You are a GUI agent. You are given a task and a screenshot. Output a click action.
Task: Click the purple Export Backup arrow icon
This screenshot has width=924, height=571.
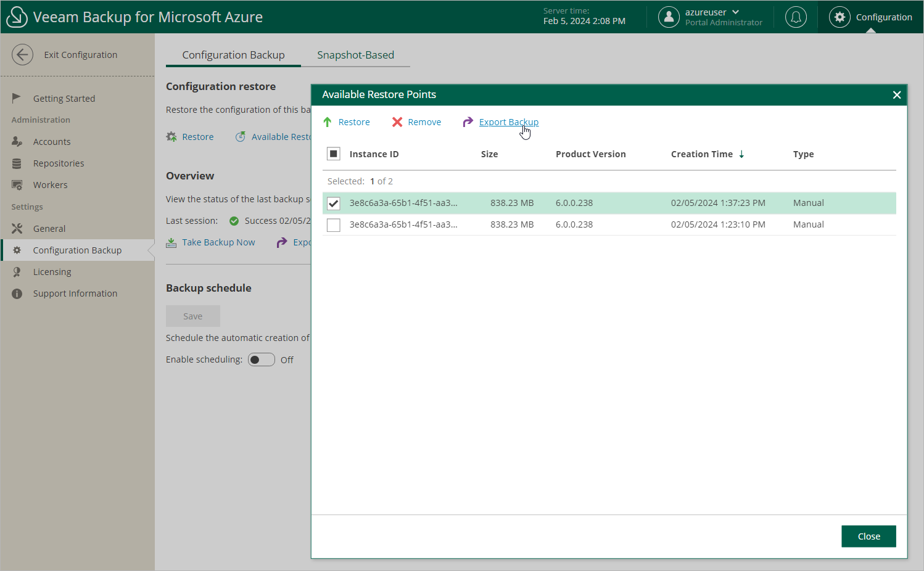click(468, 122)
